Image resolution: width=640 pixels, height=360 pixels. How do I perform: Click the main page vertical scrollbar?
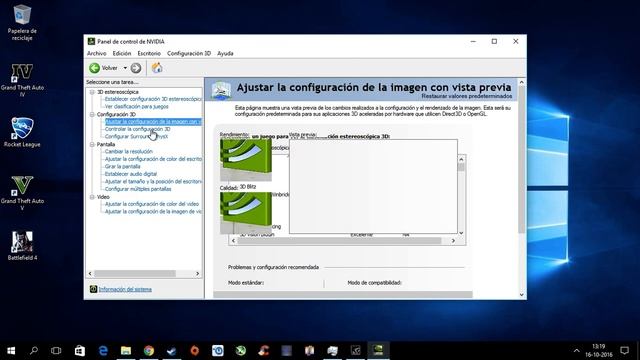522,159
